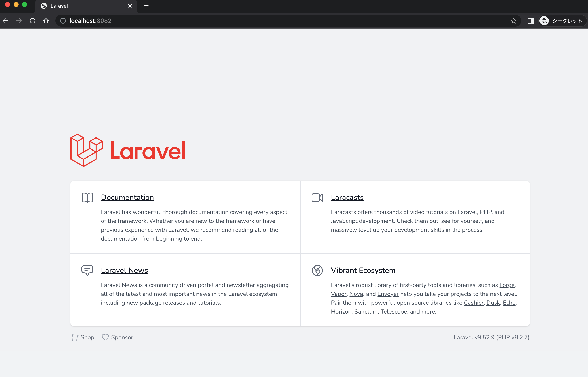This screenshot has width=588, height=377.
Task: Click the browser forward arrow
Action: point(19,21)
